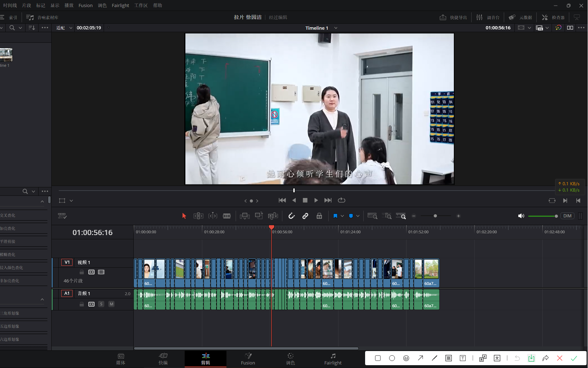
Task: Click the replace clip edit icon
Action: tap(273, 216)
